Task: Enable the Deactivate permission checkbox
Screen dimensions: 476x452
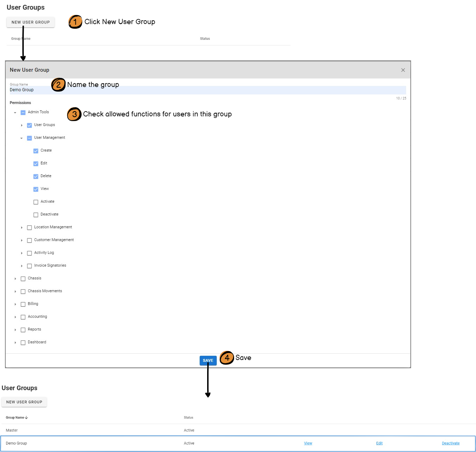Action: click(36, 215)
